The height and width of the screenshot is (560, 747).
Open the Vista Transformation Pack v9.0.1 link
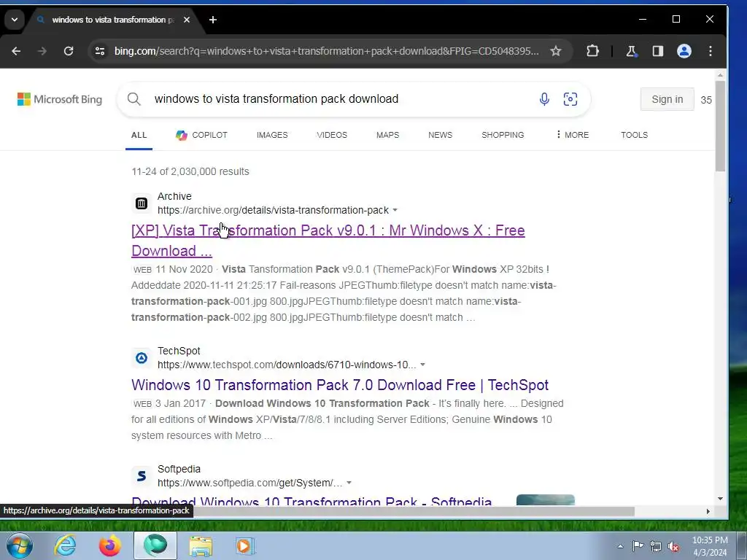[x=328, y=241]
